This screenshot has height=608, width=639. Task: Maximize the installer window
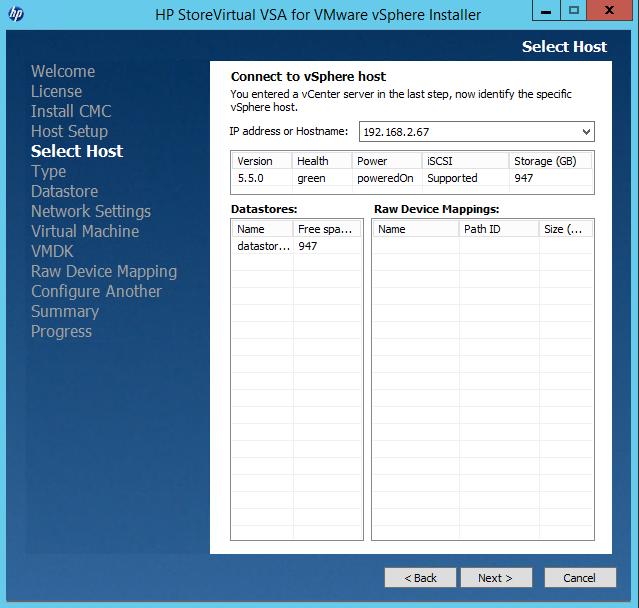click(x=574, y=12)
